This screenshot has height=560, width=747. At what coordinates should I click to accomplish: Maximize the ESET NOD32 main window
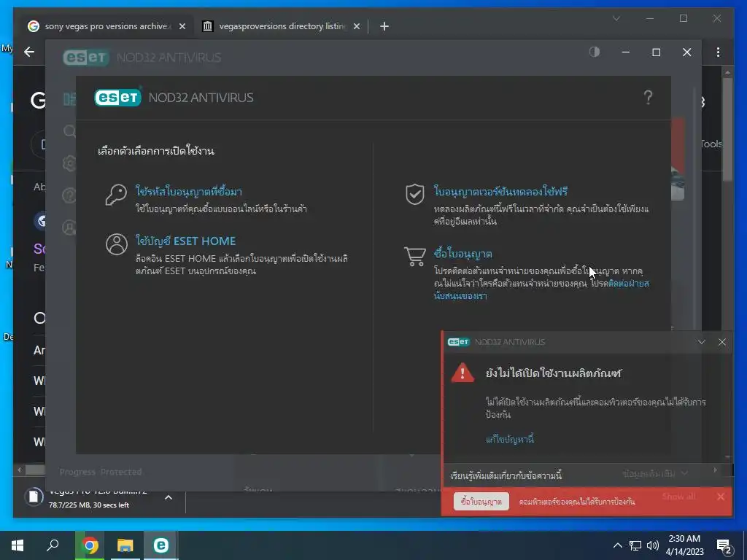656,52
